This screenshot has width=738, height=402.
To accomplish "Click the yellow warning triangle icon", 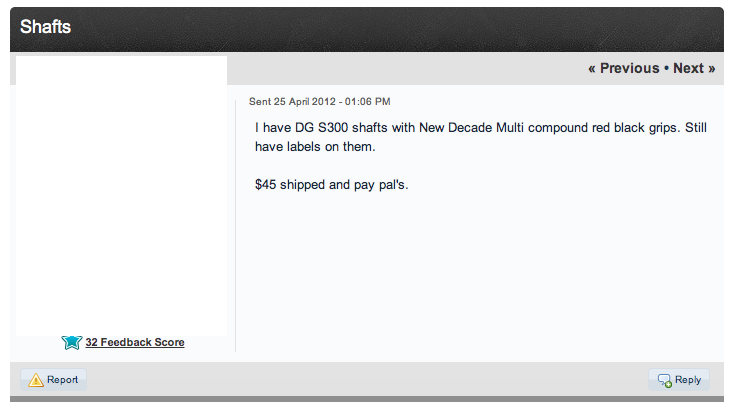I will tap(36, 380).
